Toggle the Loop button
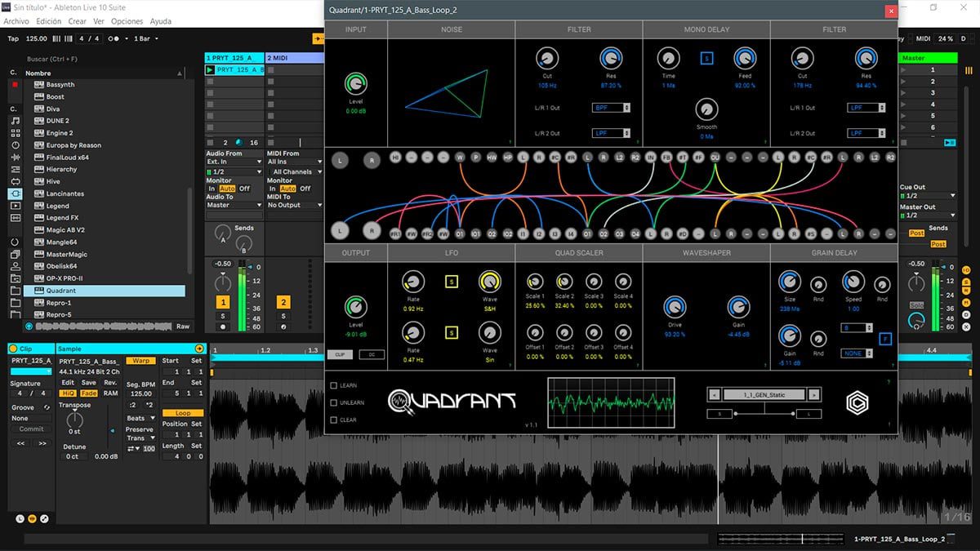Image resolution: width=980 pixels, height=551 pixels. coord(183,413)
